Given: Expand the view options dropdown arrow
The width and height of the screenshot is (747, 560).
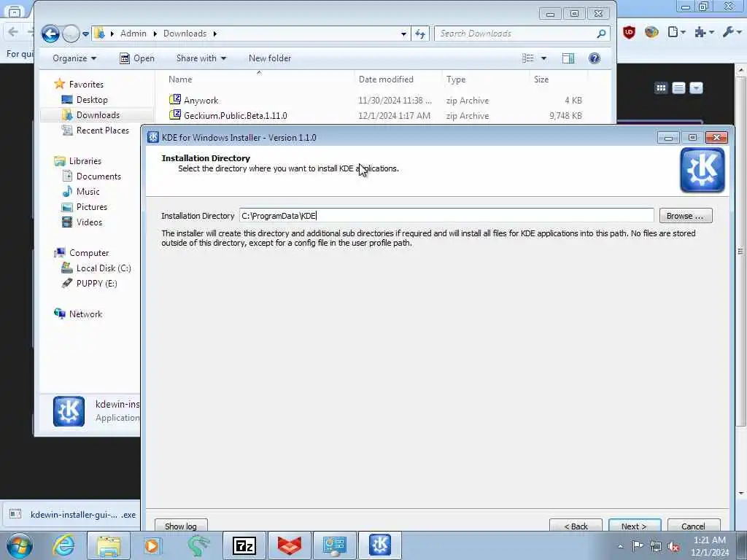Looking at the screenshot, I should coord(543,58).
